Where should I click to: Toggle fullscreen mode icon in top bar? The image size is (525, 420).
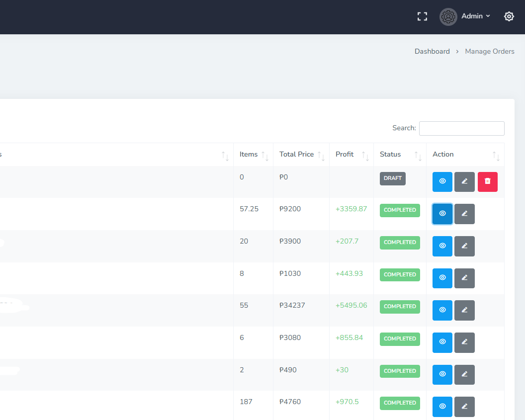pyautogui.click(x=422, y=16)
